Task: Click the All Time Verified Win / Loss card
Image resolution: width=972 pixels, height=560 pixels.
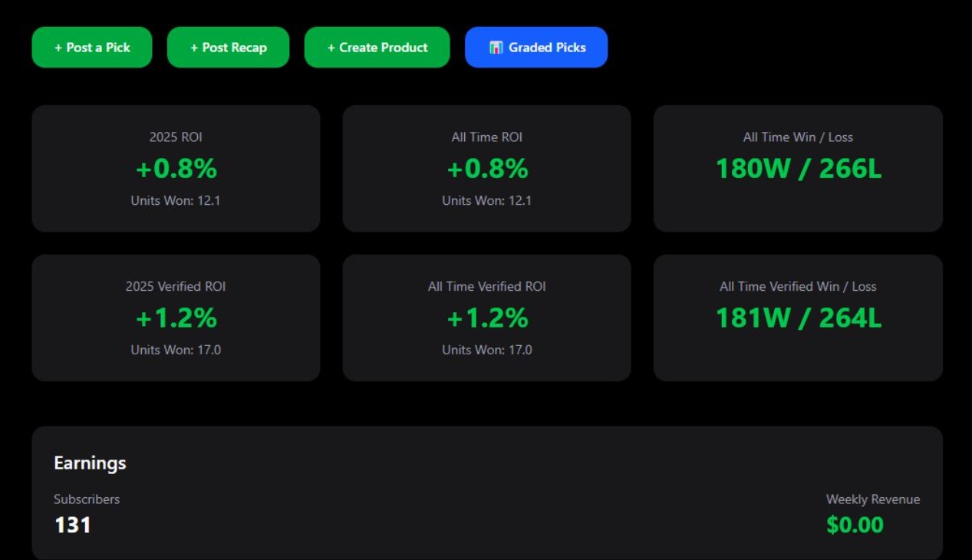Action: [x=798, y=317]
